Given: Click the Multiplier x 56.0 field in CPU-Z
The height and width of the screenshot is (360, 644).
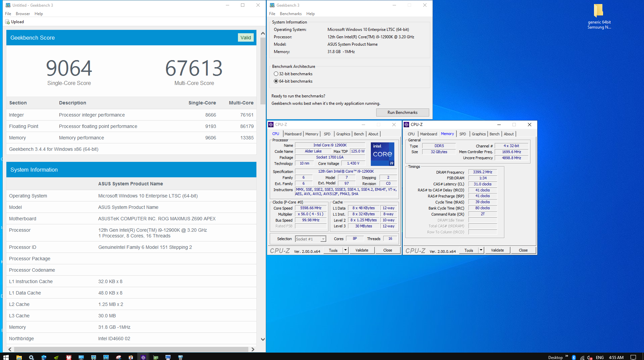Looking at the screenshot, I should (x=311, y=214).
